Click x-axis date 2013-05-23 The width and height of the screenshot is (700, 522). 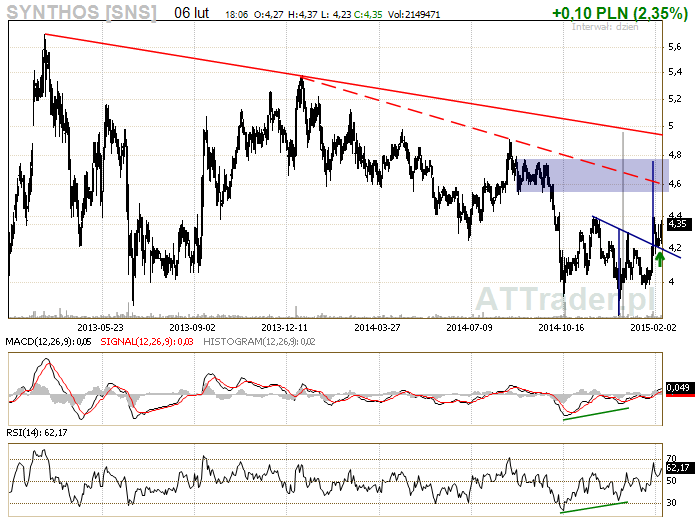click(100, 328)
